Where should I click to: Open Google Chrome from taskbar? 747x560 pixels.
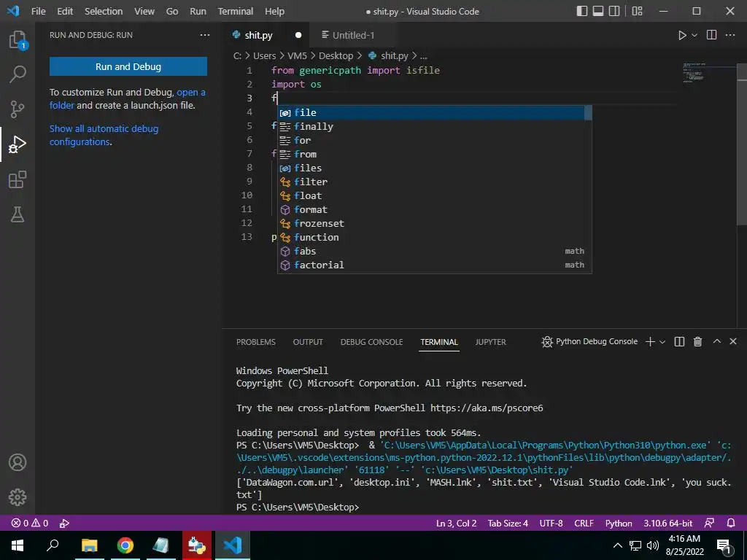tap(125, 545)
